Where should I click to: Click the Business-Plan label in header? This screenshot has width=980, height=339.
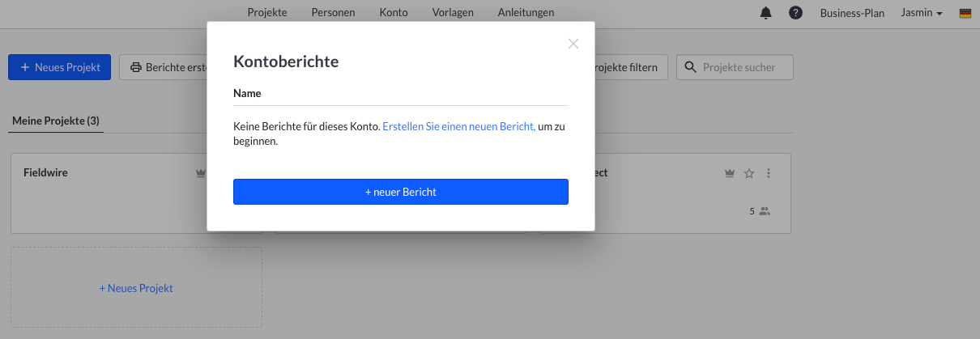[852, 13]
